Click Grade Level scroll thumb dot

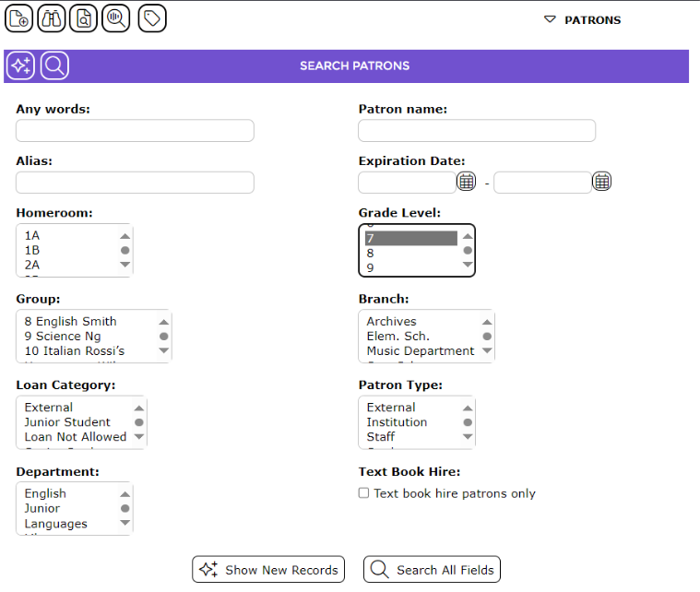468,251
